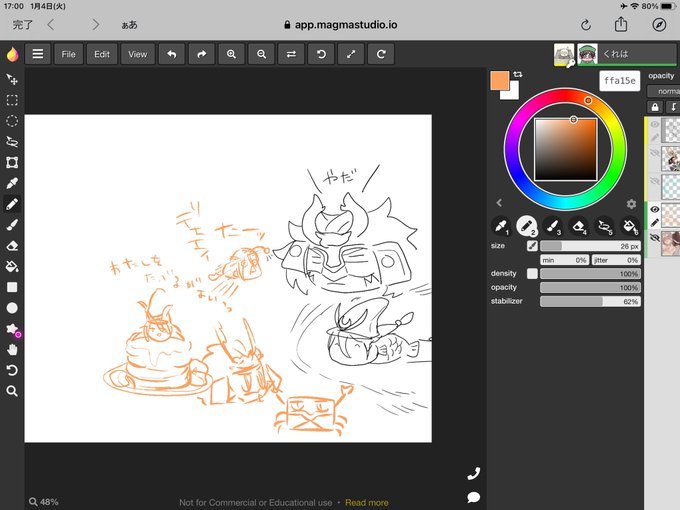Click the orange foreground color swatch
The height and width of the screenshot is (510, 680).
point(500,81)
